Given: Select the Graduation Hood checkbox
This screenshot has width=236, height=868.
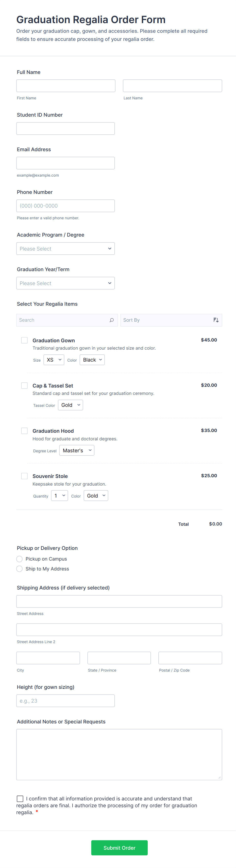Looking at the screenshot, I should tap(24, 431).
